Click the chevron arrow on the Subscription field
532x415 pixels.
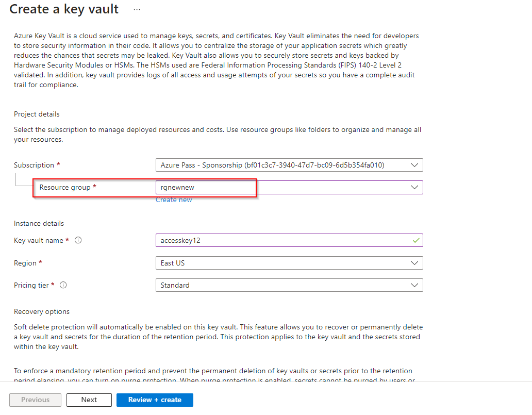coord(414,165)
